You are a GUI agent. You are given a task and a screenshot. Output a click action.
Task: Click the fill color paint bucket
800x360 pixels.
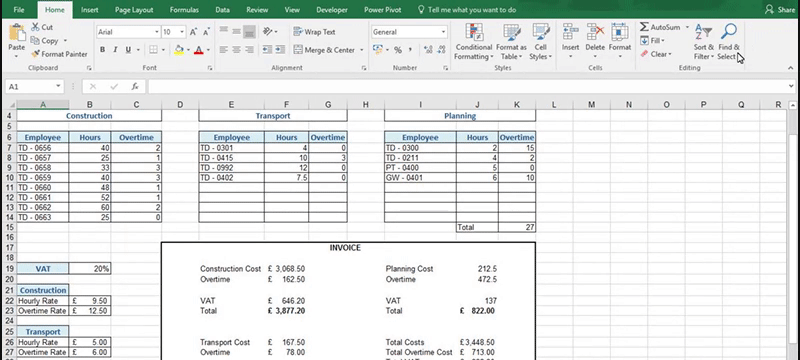coord(179,50)
